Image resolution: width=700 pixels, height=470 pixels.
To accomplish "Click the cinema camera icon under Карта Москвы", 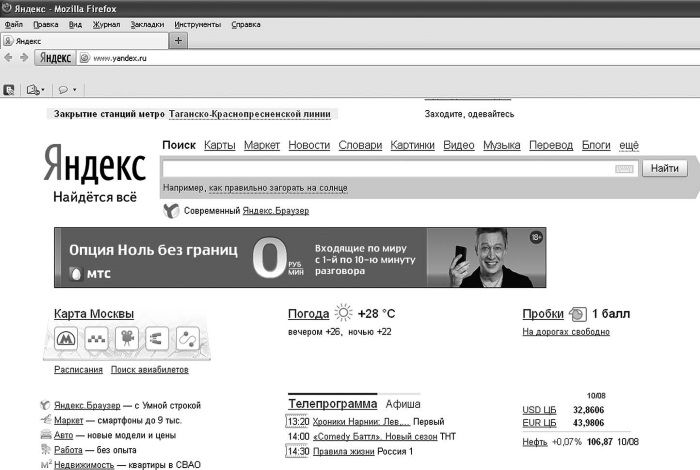I will pyautogui.click(x=128, y=340).
